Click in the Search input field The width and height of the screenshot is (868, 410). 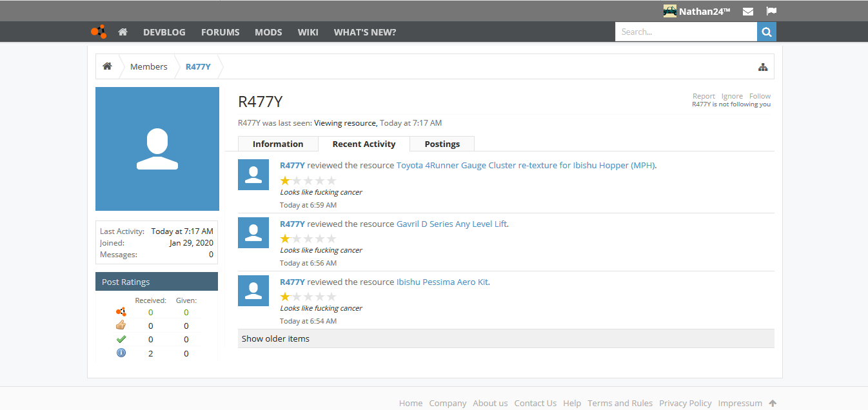tap(686, 32)
